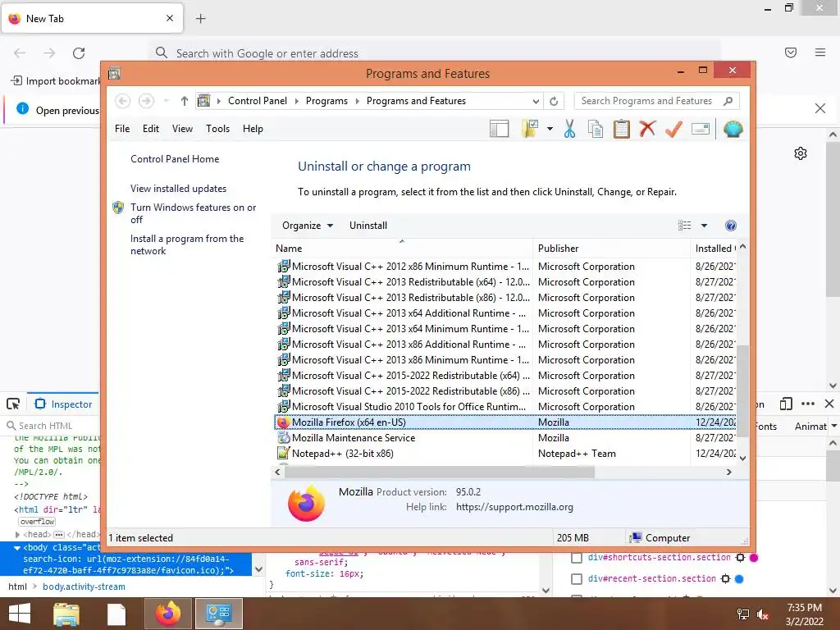
Task: Click the magenta color swatch for shortcuts-section
Action: pos(754,558)
